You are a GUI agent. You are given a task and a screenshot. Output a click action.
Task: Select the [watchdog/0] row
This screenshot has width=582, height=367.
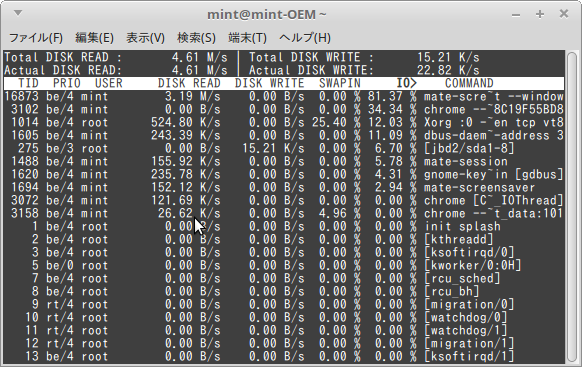click(x=284, y=317)
